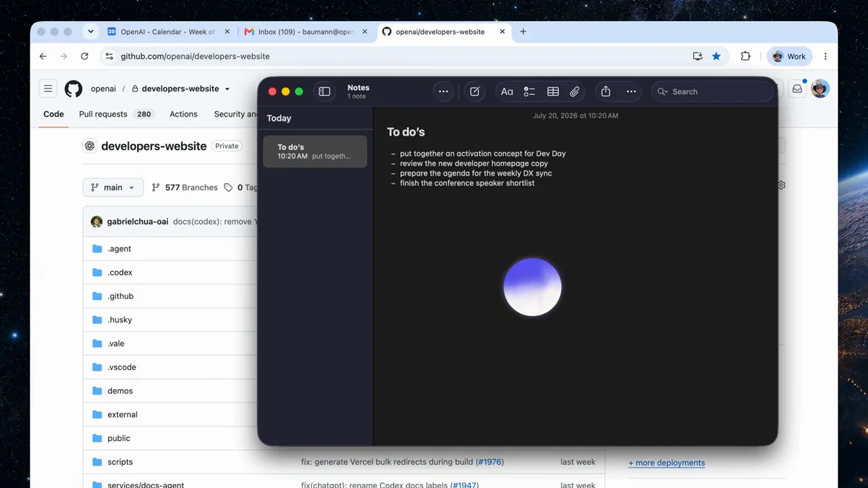Insert a table in Notes
868x488 pixels.
click(553, 91)
